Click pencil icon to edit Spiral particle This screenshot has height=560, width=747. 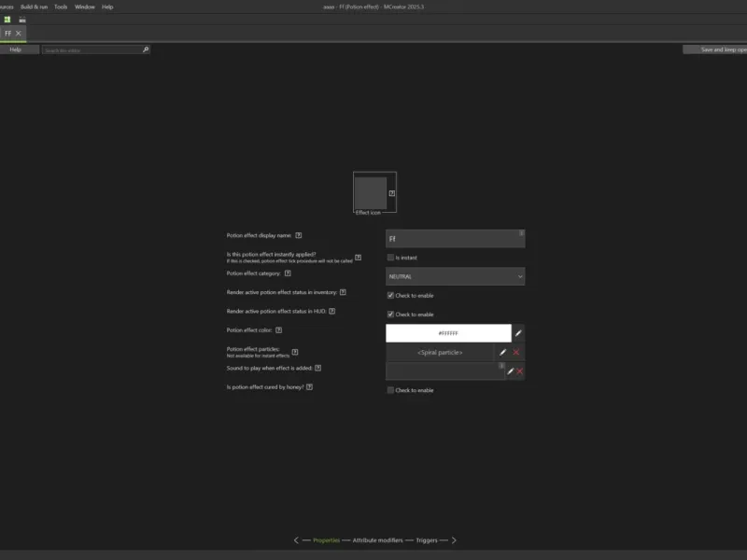pyautogui.click(x=502, y=353)
